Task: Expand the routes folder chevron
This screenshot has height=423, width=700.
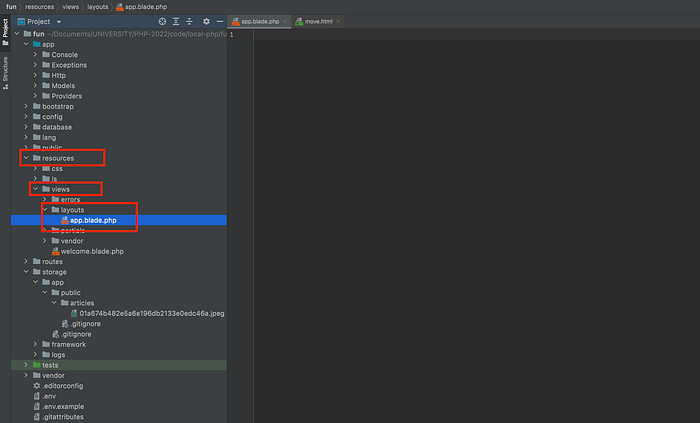Action: pyautogui.click(x=26, y=261)
